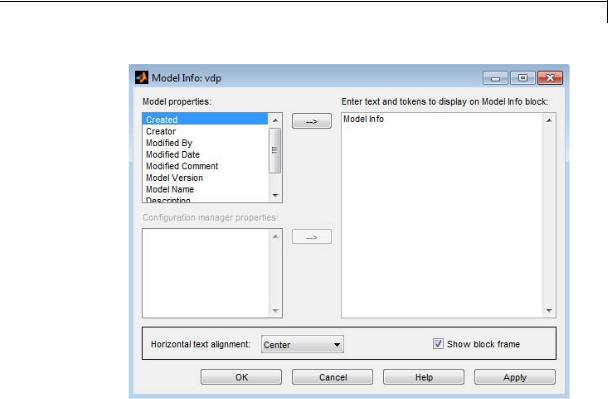Viewport: 608px width, 399px height.
Task: Maximize the Model Info window
Action: [522, 78]
